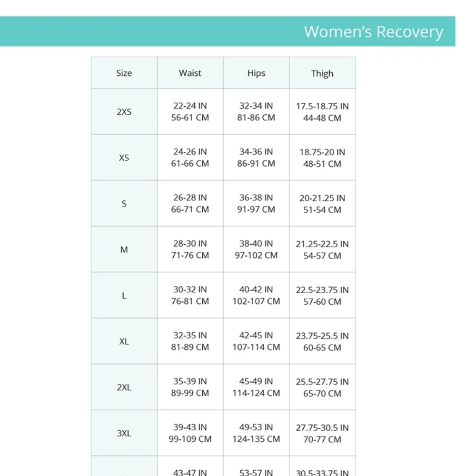Click the L size row label

(124, 296)
